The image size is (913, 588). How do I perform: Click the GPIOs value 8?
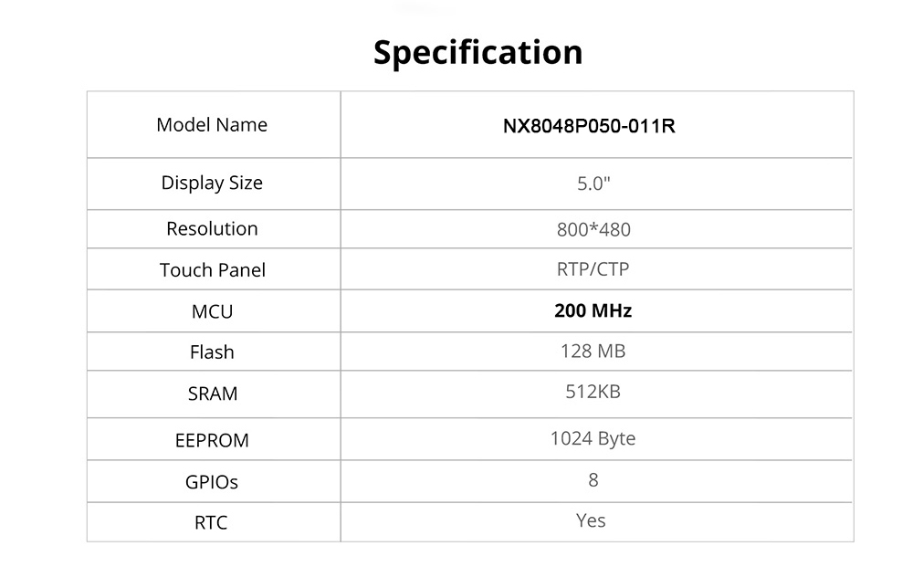(x=593, y=479)
